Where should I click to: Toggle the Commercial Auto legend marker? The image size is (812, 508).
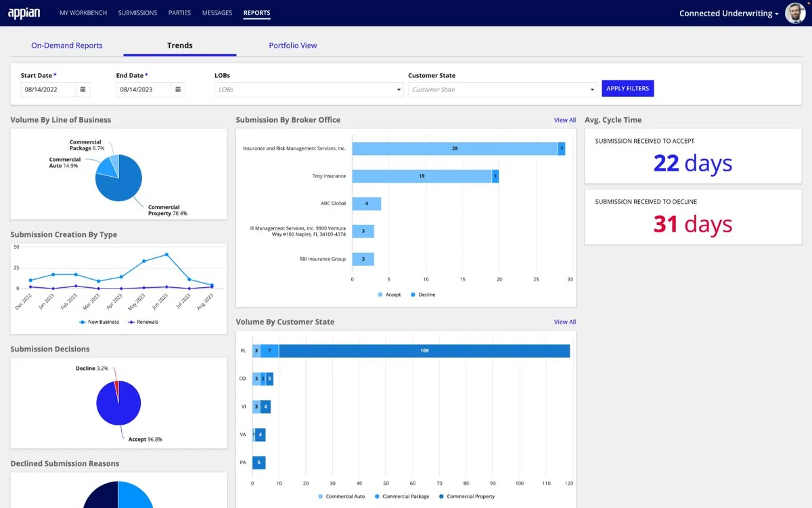(321, 496)
